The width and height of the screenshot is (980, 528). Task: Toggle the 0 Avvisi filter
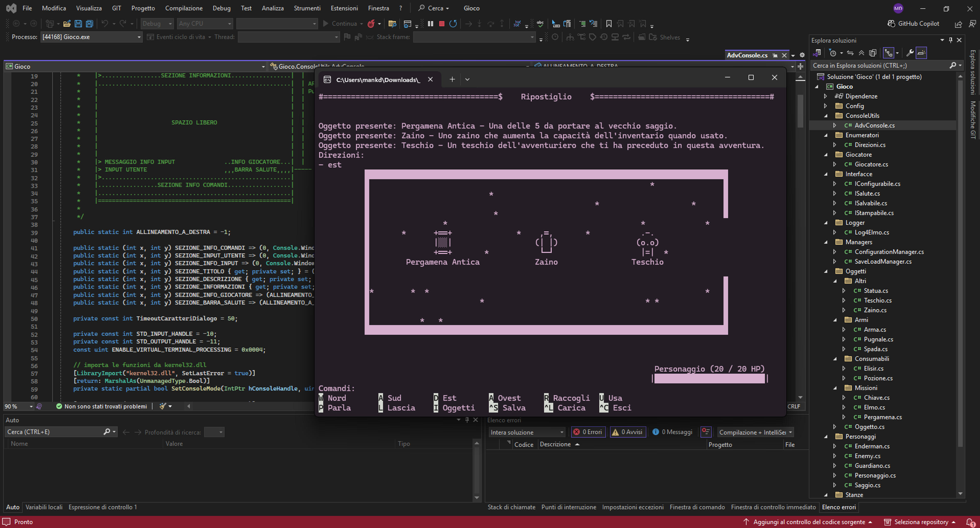[628, 432]
